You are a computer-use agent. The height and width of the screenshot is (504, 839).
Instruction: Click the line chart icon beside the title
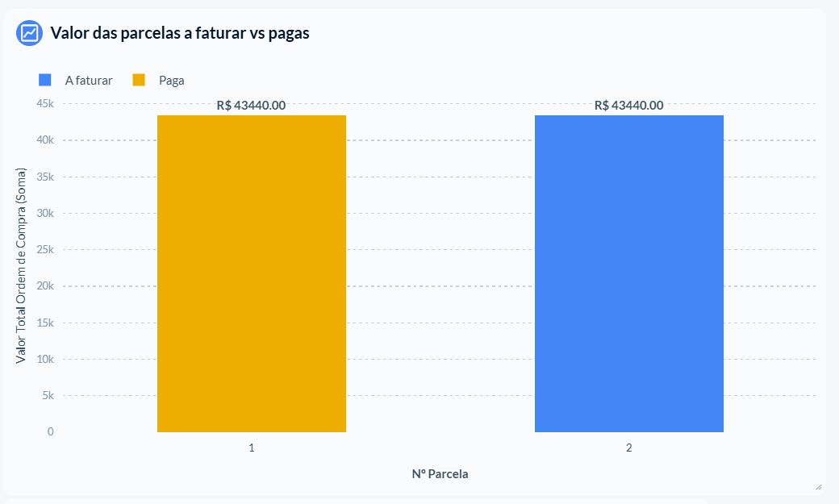click(x=29, y=33)
